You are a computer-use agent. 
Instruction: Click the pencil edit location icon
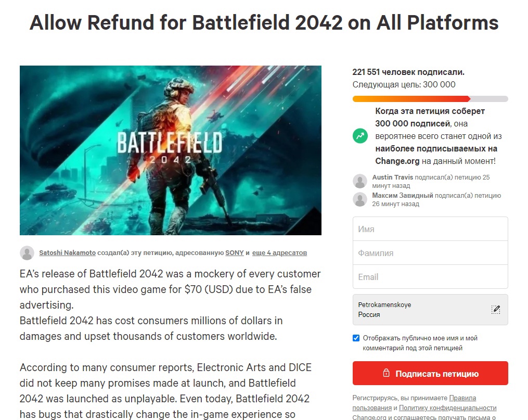pos(496,309)
